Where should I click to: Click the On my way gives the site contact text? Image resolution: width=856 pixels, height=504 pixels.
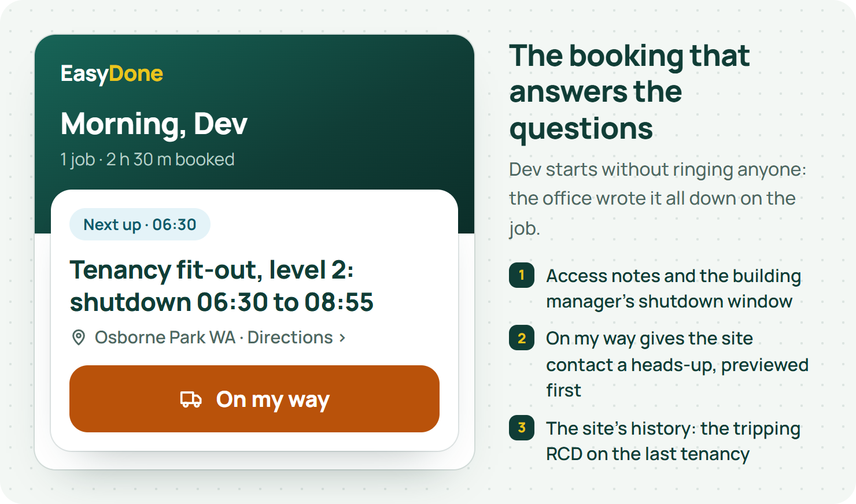pyautogui.click(x=677, y=364)
